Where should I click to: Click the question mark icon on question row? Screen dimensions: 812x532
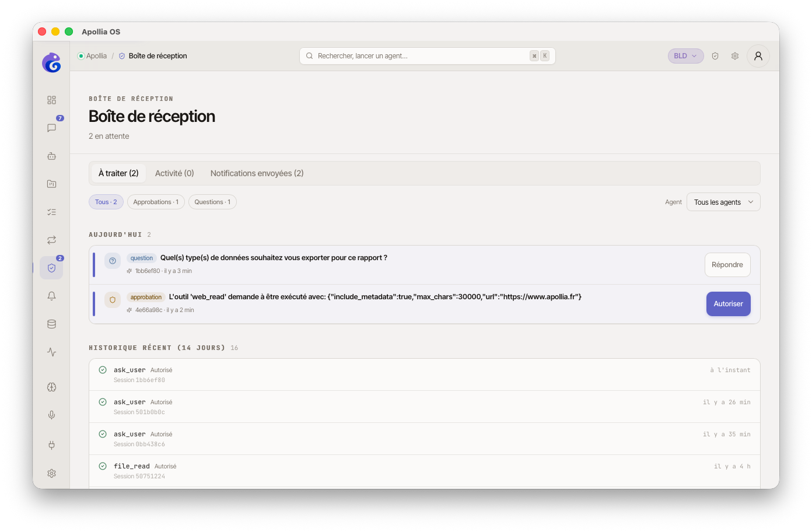(113, 261)
